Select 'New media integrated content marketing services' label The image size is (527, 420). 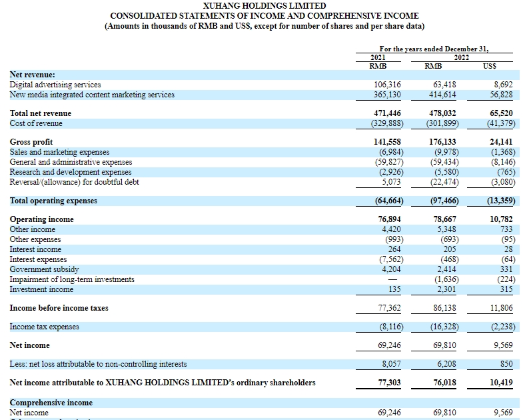pos(92,95)
